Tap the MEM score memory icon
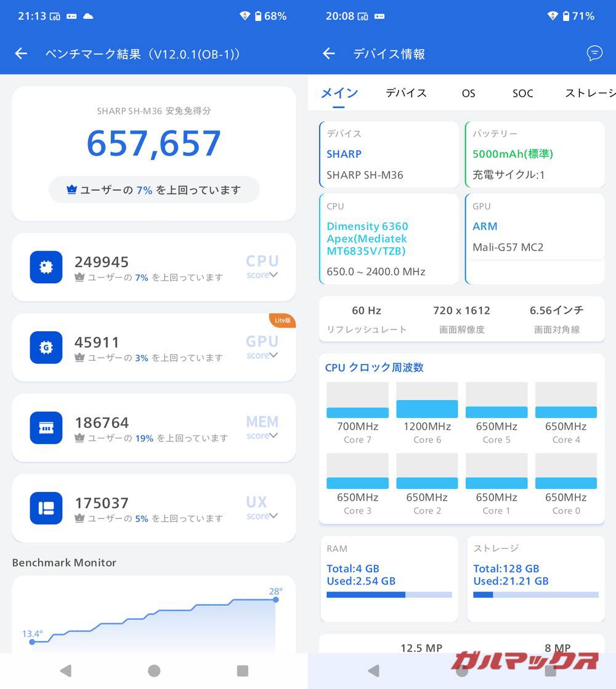The height and width of the screenshot is (689, 616). [x=46, y=427]
